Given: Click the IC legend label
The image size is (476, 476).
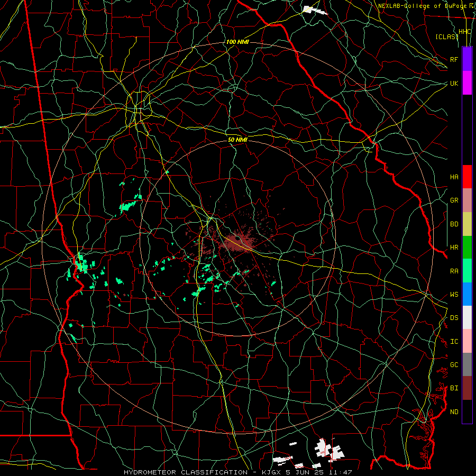Looking at the screenshot, I should tap(454, 342).
